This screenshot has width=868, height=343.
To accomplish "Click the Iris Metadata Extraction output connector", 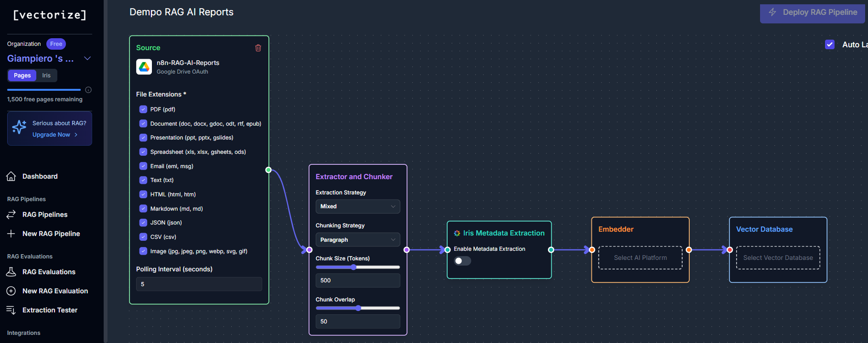I will (551, 250).
